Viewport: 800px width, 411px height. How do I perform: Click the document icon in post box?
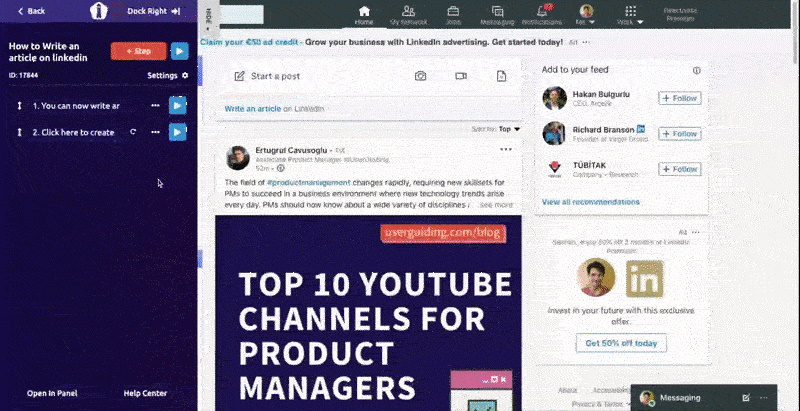tap(500, 76)
